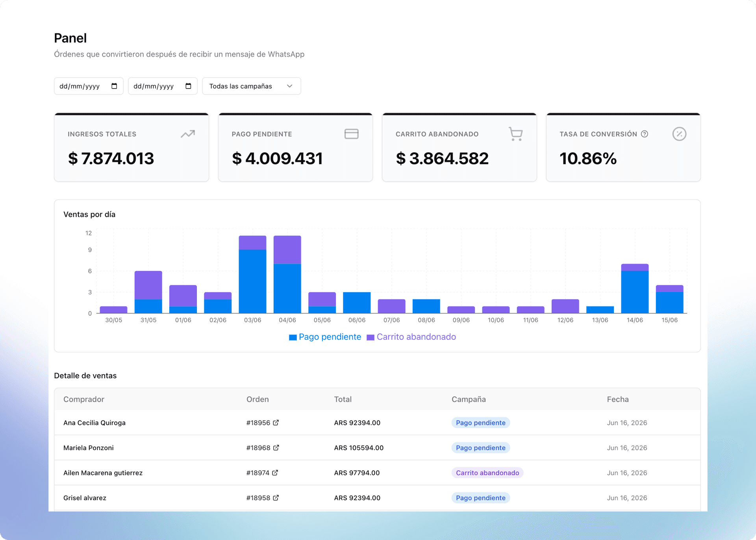Click the $ 4.009.431 pending payment value
This screenshot has width=756, height=540.
click(277, 158)
